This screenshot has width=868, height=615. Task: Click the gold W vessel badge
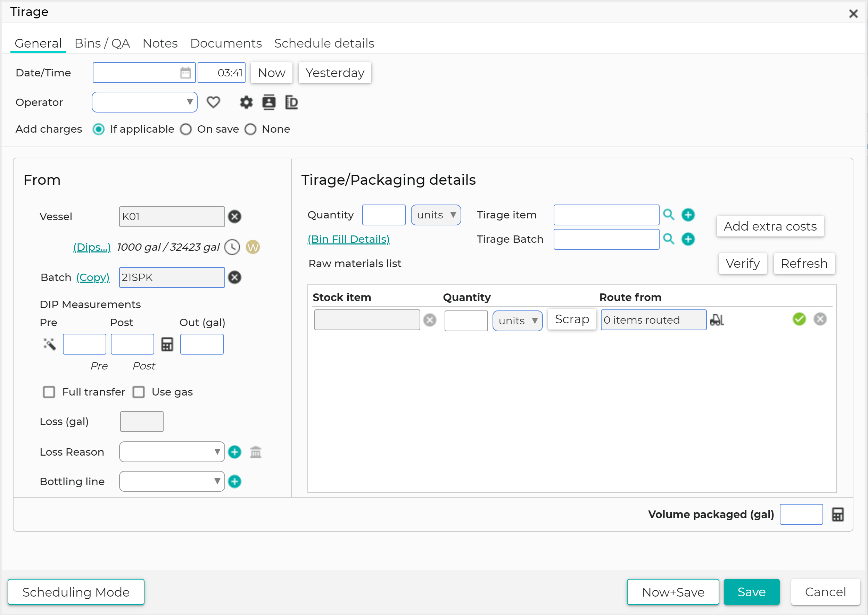(253, 247)
